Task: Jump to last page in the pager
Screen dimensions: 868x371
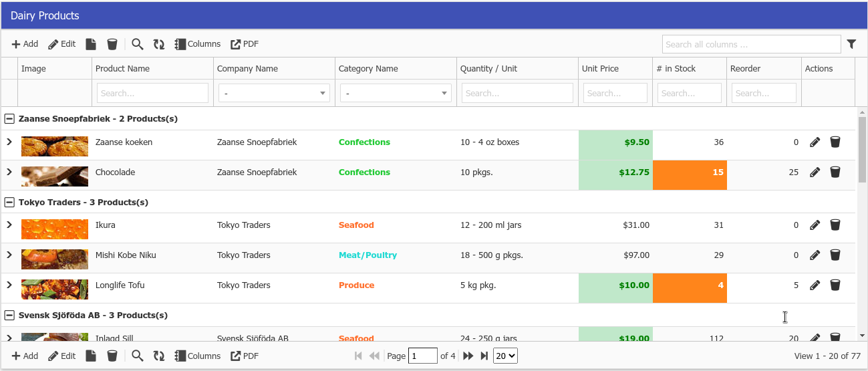Action: [484, 356]
